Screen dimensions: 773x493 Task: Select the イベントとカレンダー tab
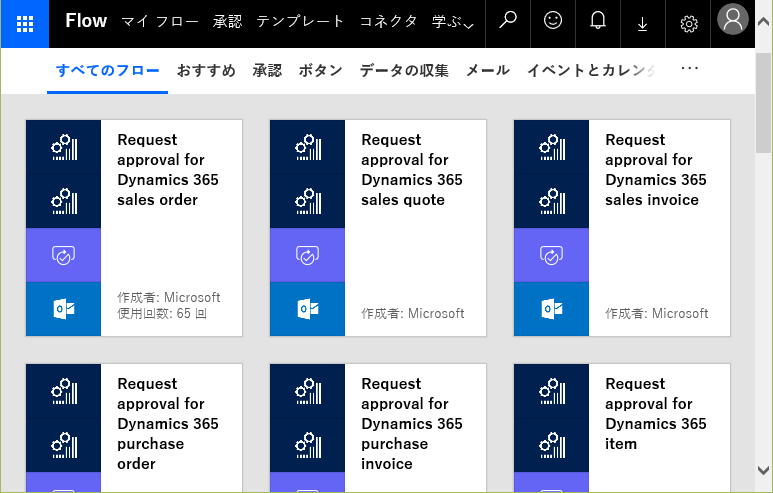[592, 70]
